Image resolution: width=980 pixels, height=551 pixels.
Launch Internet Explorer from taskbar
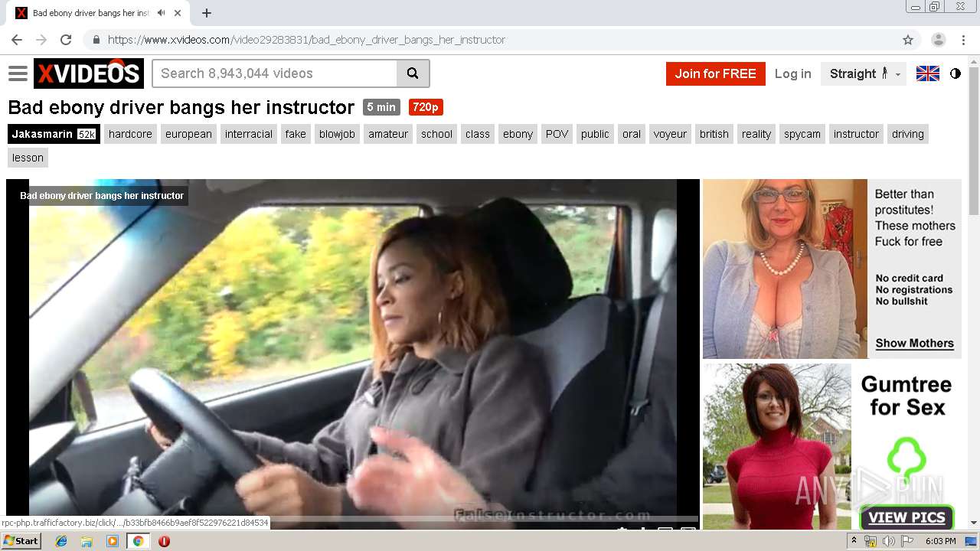point(61,541)
